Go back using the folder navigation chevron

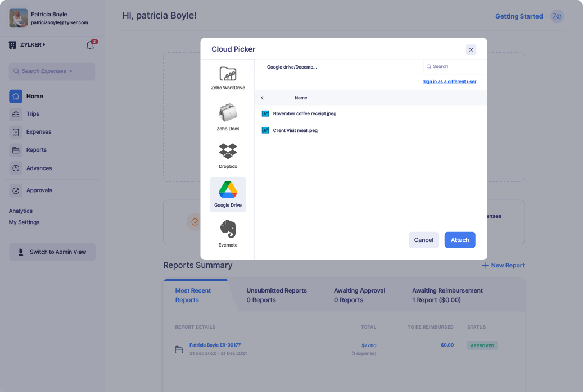262,98
